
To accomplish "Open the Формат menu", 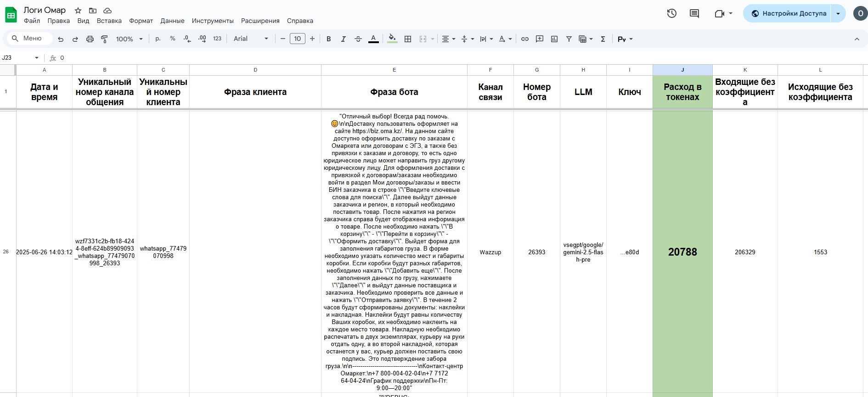I will (x=141, y=21).
